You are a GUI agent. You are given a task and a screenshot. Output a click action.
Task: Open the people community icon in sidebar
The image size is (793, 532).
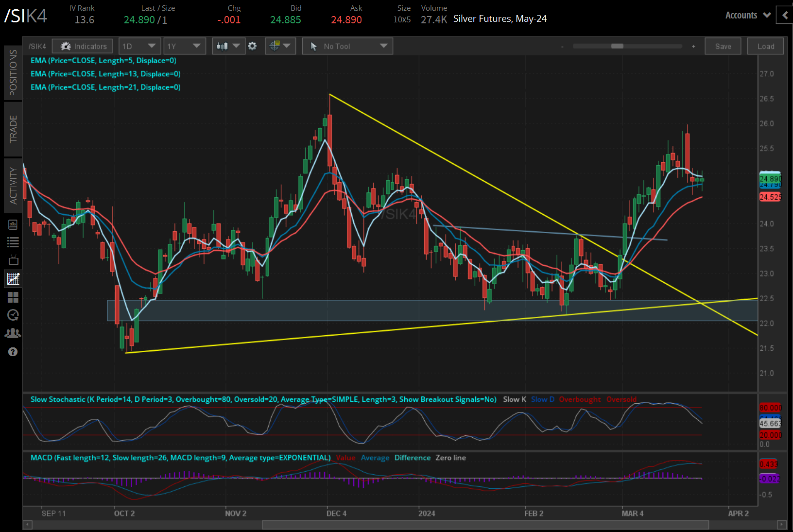pos(13,333)
